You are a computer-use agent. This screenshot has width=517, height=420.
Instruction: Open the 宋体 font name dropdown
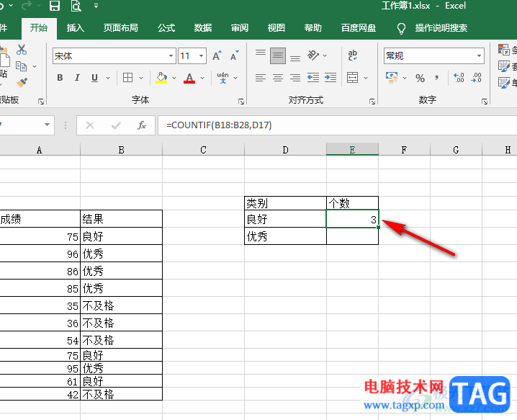tap(171, 55)
